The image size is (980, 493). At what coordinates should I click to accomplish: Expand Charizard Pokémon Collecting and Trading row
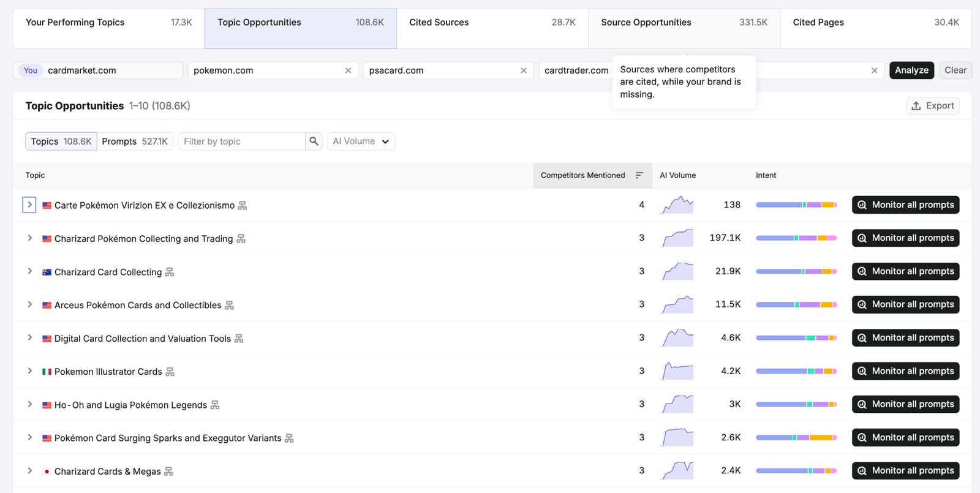click(29, 238)
